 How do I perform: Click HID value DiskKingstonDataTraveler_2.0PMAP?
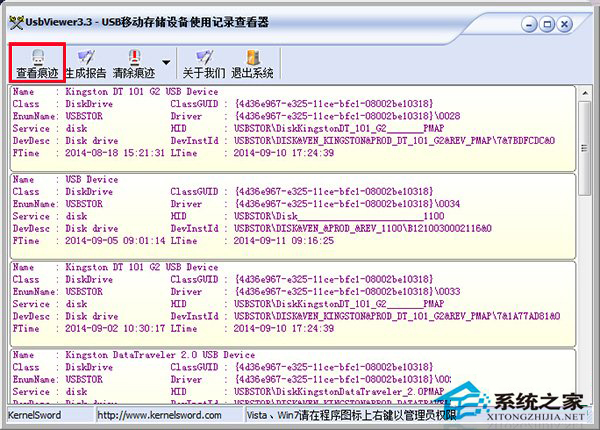tap(339, 392)
